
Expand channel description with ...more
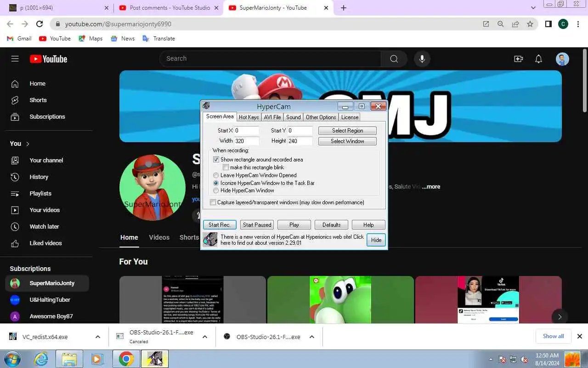[x=431, y=187]
